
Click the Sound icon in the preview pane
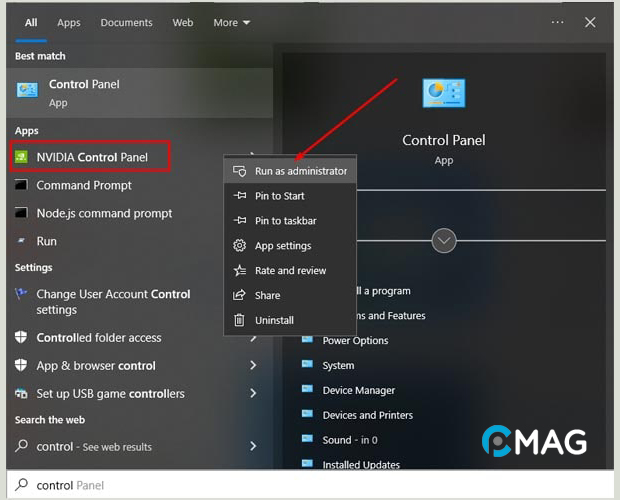click(307, 439)
